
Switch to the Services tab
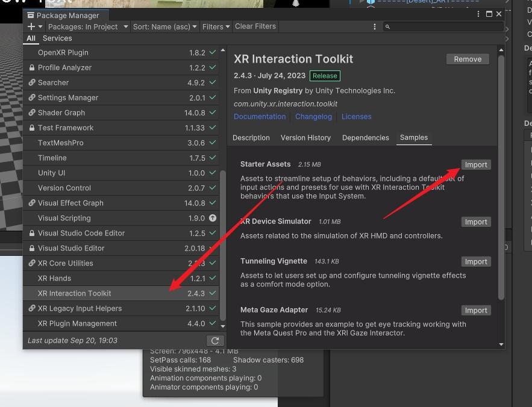(x=57, y=39)
